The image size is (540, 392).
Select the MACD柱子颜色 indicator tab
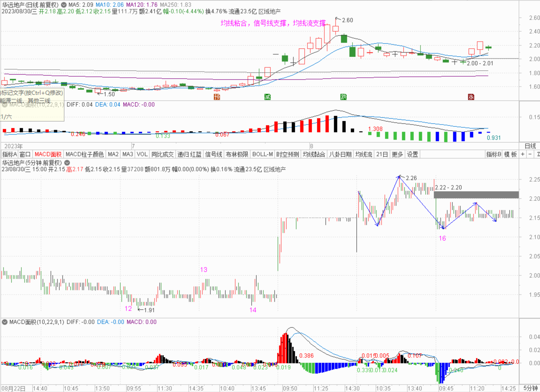point(84,154)
